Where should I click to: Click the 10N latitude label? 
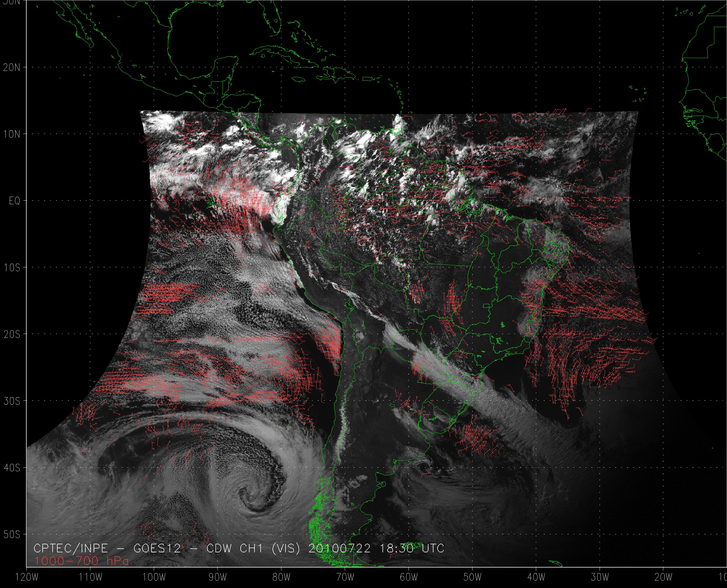pos(12,134)
